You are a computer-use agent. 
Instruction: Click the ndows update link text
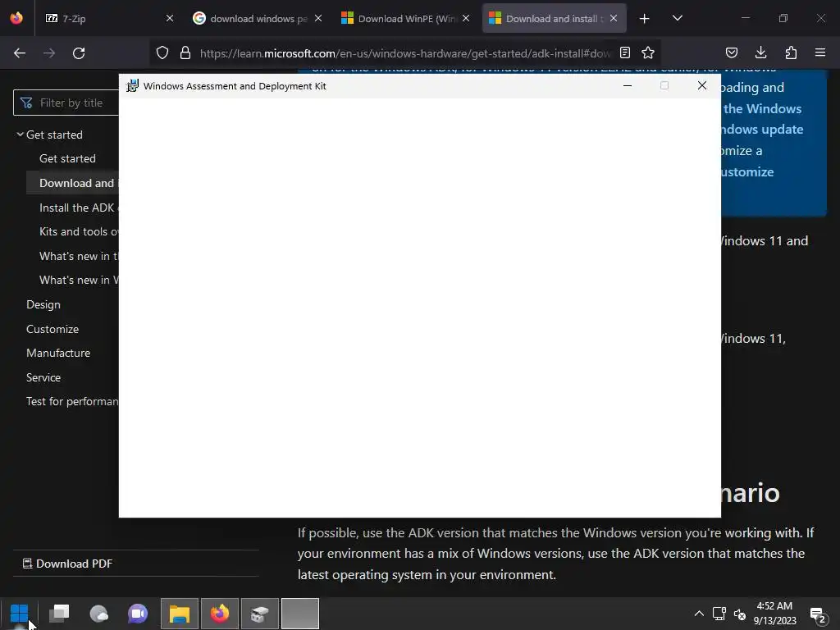(762, 130)
